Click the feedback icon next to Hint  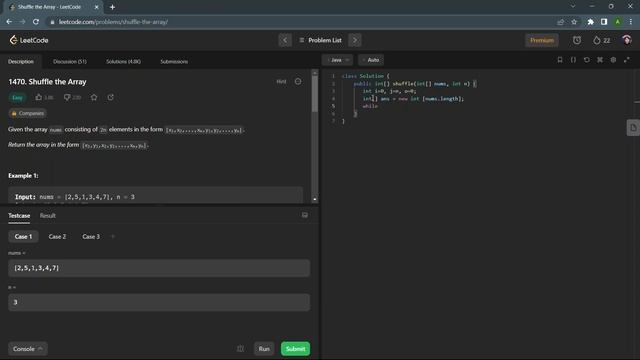click(298, 82)
